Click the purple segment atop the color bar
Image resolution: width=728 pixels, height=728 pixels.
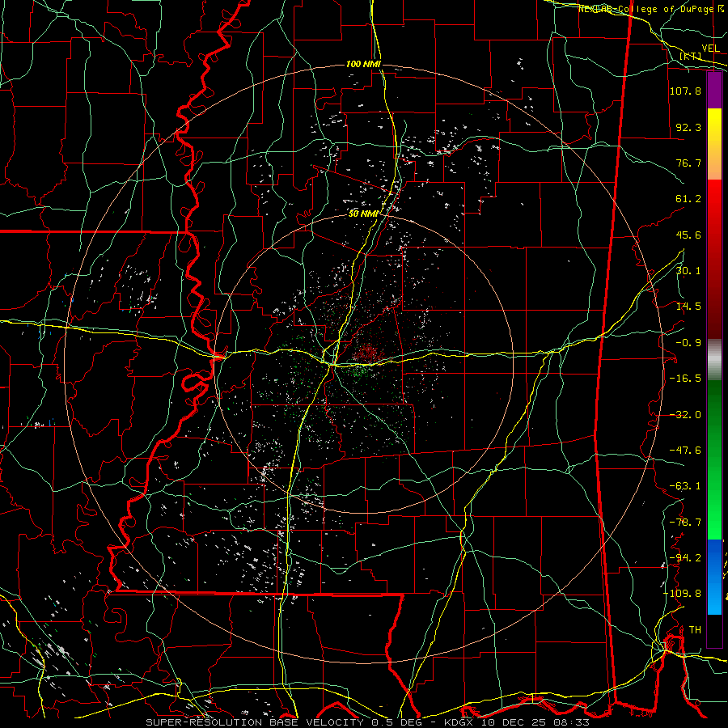[714, 91]
